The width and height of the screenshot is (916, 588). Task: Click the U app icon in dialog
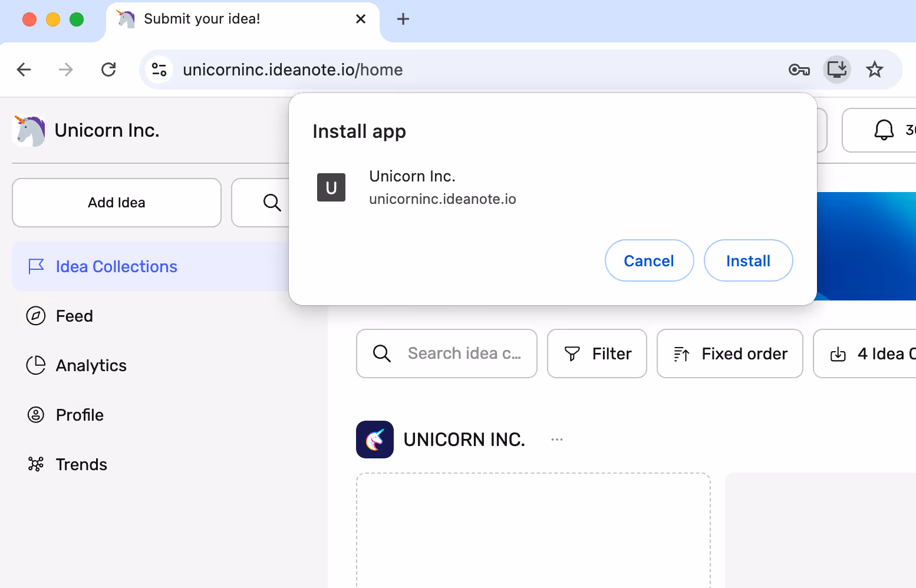tap(331, 187)
